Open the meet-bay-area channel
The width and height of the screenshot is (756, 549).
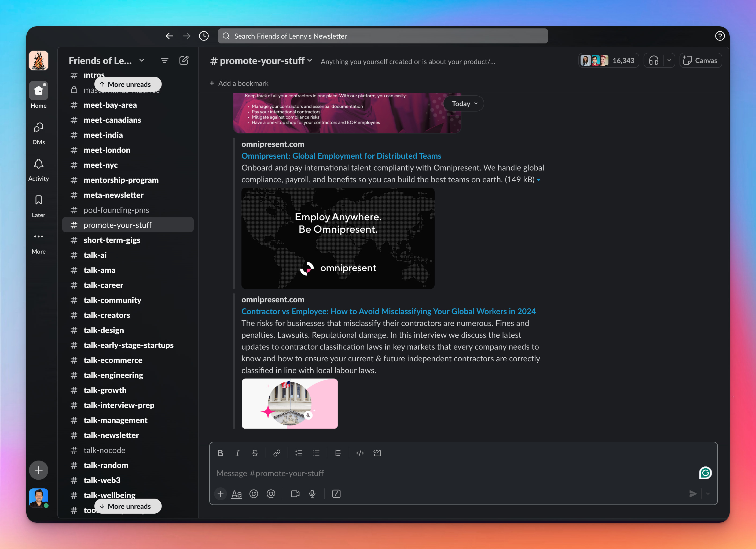[128, 105]
